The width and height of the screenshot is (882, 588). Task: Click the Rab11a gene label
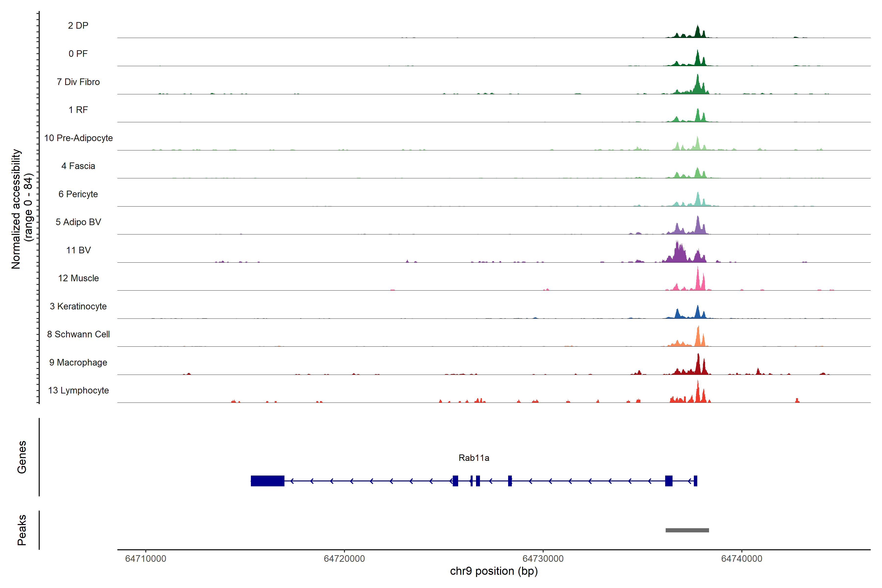(474, 457)
